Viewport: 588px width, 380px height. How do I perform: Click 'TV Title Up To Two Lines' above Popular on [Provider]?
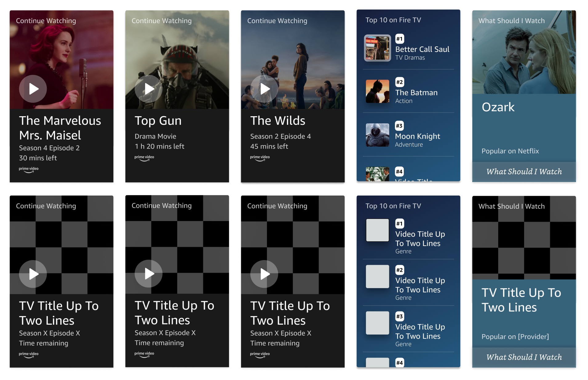point(521,300)
